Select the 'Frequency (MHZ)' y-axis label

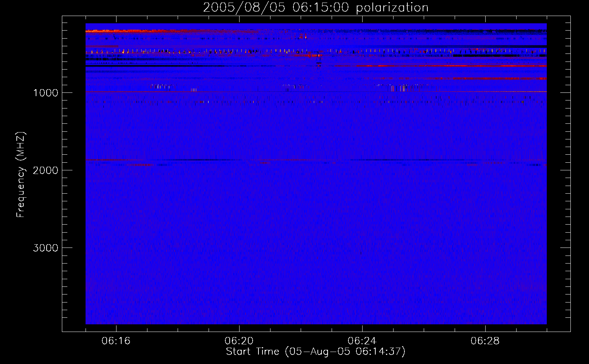click(x=21, y=175)
